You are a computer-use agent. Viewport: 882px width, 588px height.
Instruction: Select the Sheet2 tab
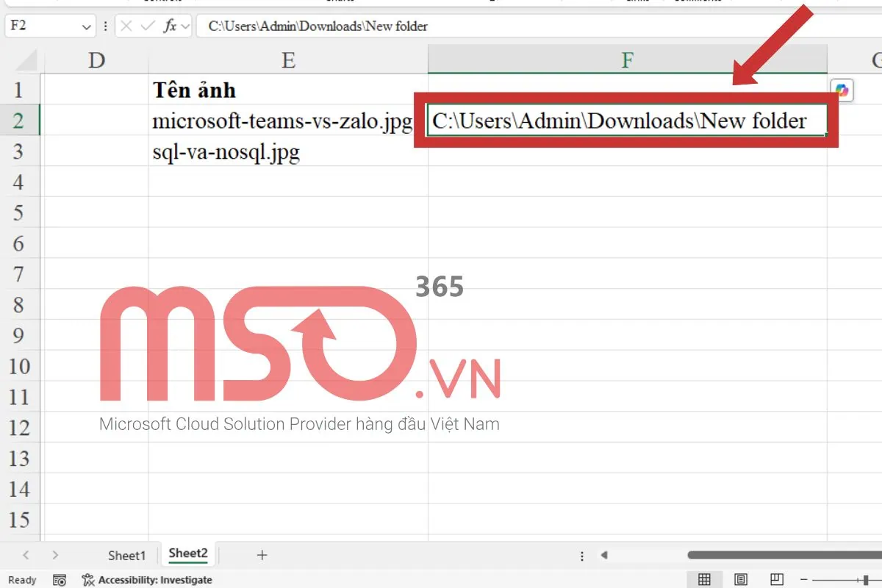(x=187, y=553)
